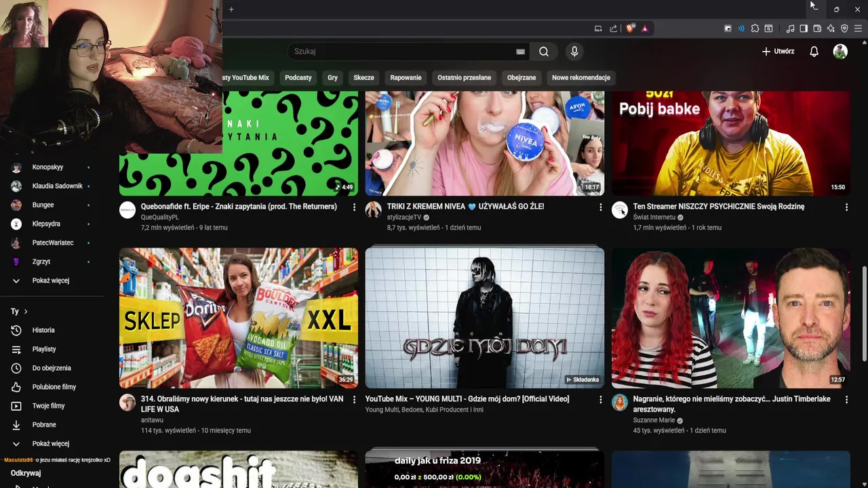Expand Pokaż więcej below Zgrzyt subscription
Screen dimensions: 868x488
(x=52, y=281)
